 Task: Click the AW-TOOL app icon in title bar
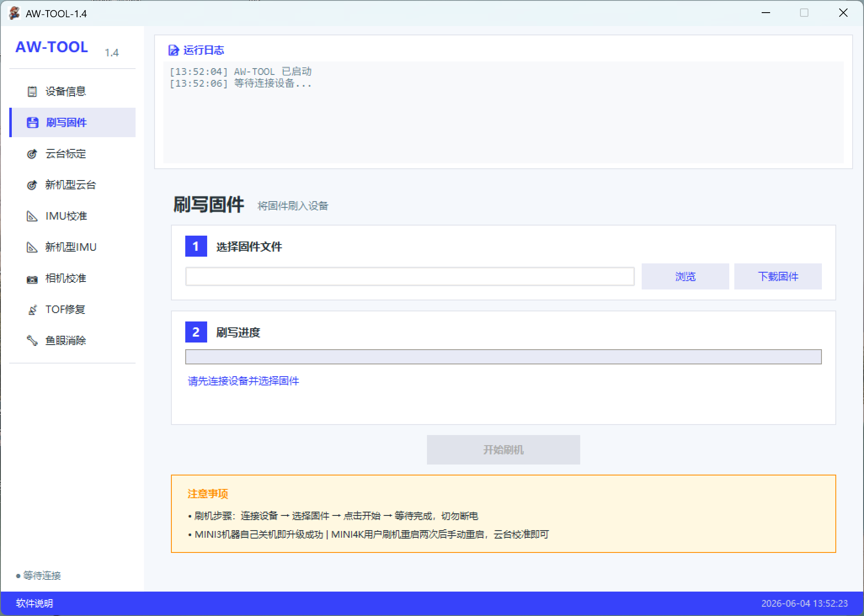[14, 13]
